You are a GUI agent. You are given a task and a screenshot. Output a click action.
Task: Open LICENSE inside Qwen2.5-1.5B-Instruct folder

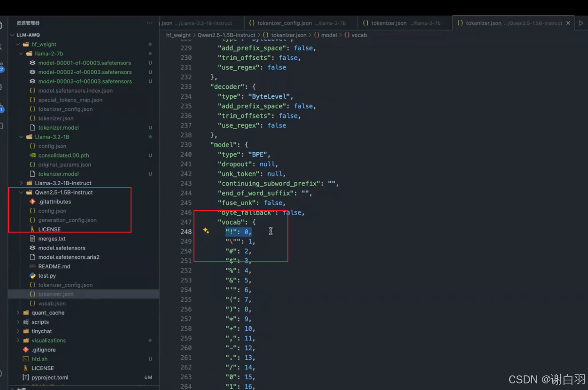(49, 230)
